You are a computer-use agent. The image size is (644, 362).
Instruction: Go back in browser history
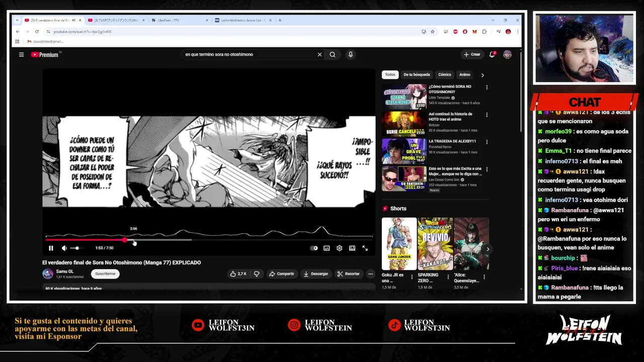pos(18,32)
